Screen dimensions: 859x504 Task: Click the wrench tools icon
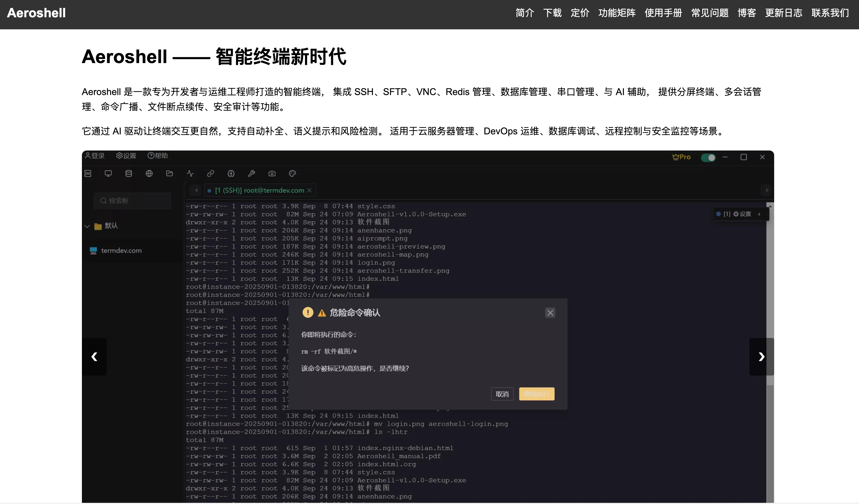(x=252, y=174)
